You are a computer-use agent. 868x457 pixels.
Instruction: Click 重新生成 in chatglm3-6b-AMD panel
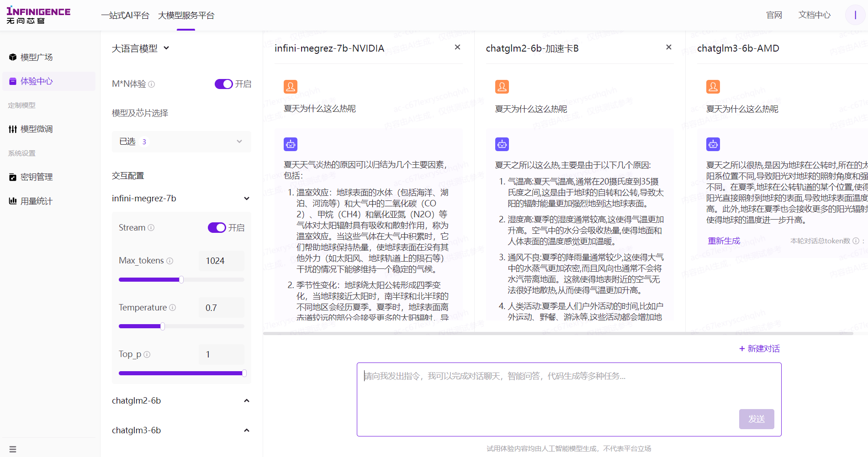[724, 241]
